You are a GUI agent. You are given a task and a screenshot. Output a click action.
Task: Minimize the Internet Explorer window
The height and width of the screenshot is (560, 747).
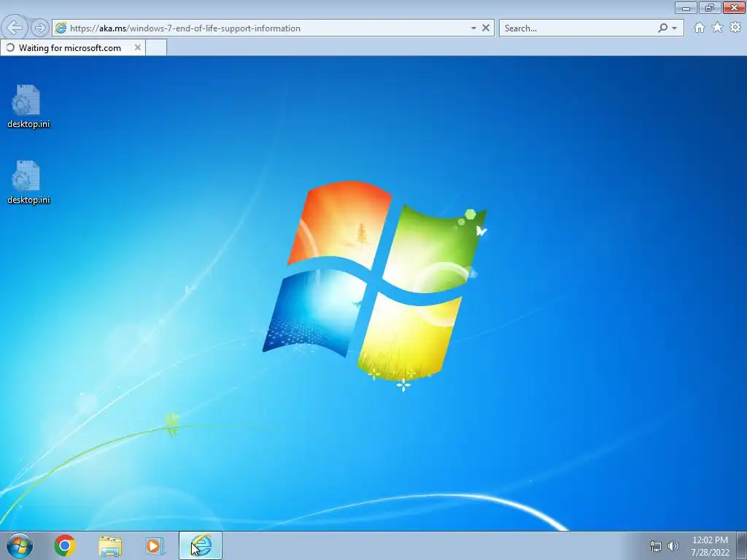pyautogui.click(x=686, y=7)
